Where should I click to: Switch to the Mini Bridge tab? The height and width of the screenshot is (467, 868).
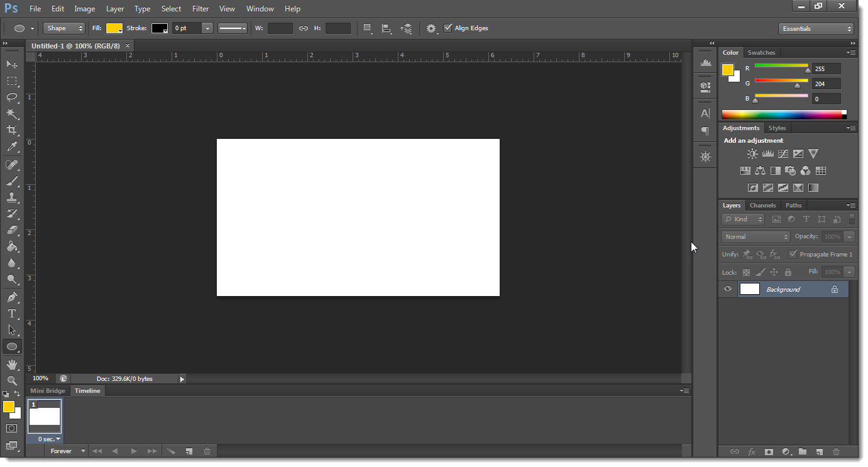click(48, 391)
